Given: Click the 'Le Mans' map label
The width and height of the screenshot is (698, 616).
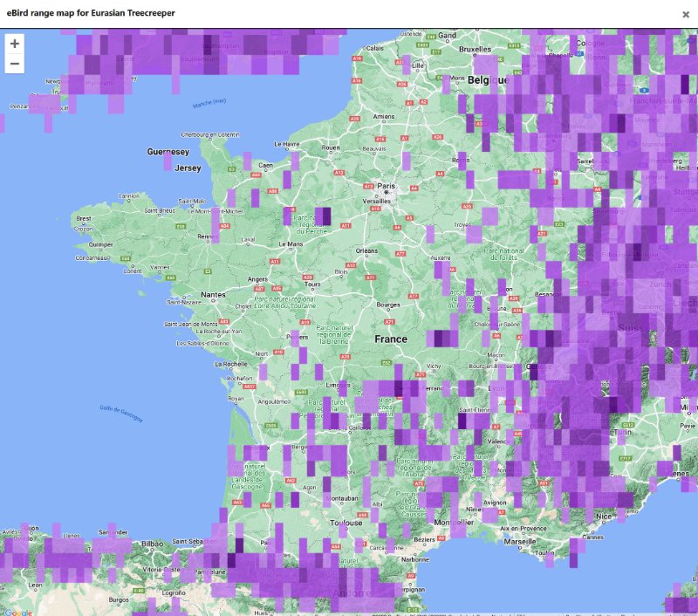Looking at the screenshot, I should tap(291, 244).
